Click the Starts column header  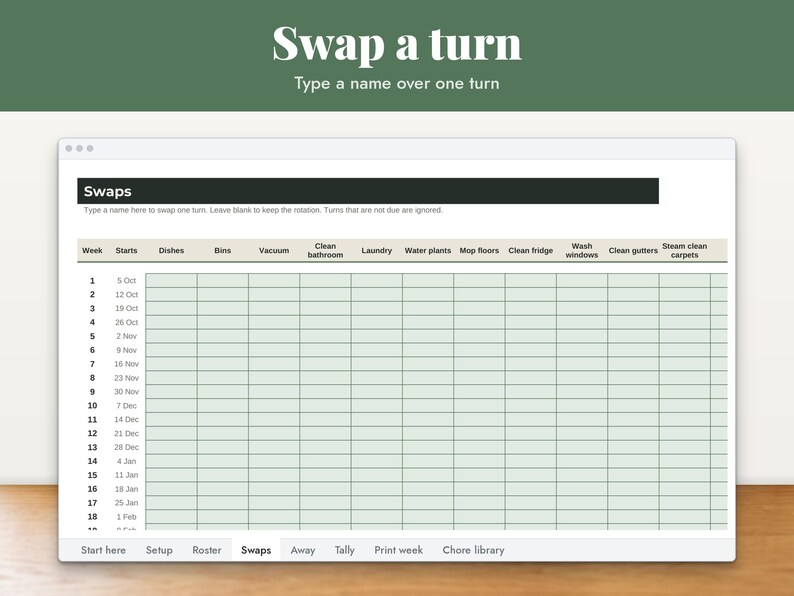(126, 251)
